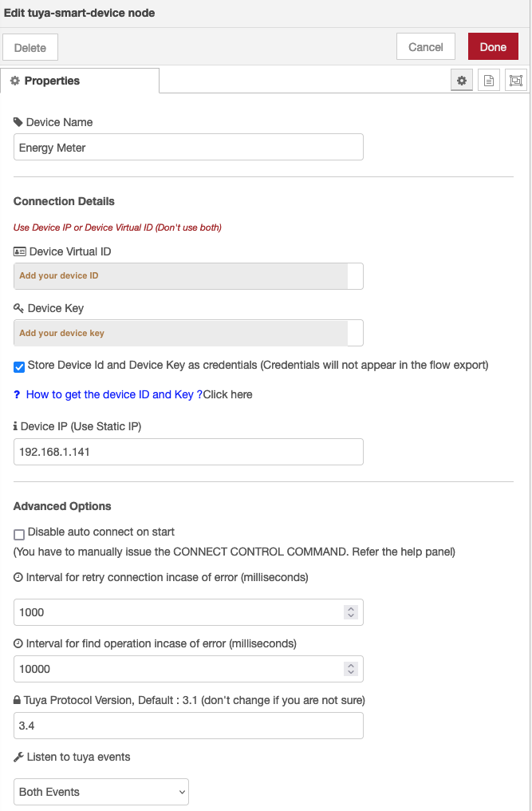Click the Tuya Protocol Version lock icon
The image size is (532, 811).
tap(18, 700)
